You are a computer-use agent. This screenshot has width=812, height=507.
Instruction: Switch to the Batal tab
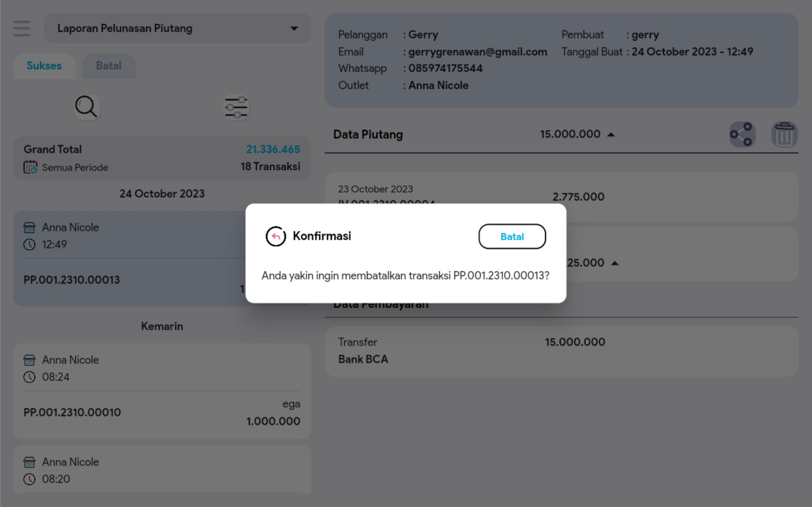109,66
